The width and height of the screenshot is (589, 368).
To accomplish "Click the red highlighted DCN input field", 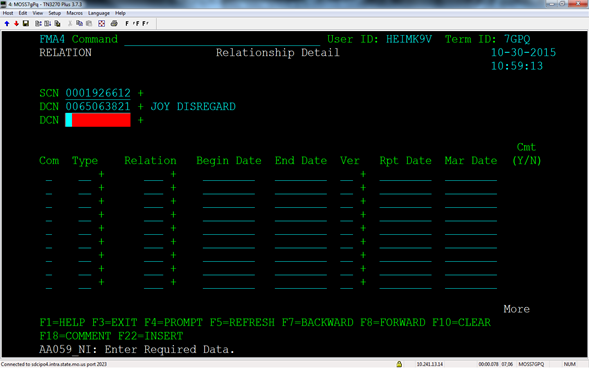I will coord(98,120).
